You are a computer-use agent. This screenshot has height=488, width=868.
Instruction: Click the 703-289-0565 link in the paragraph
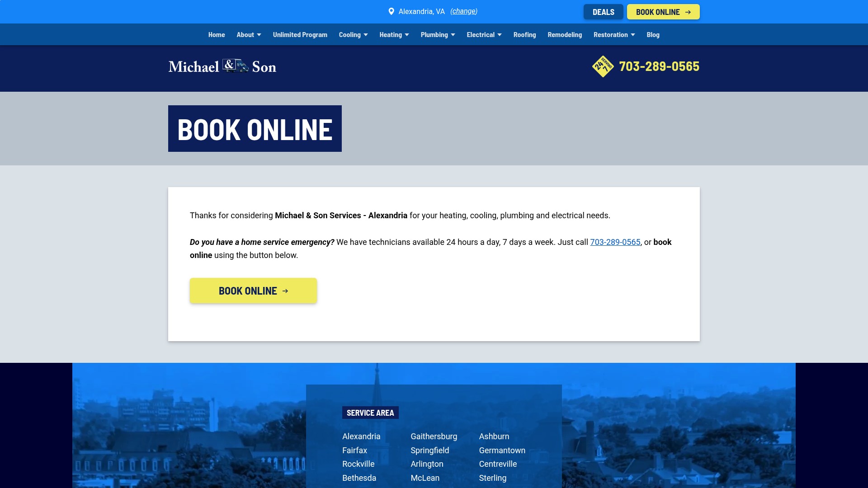(615, 242)
